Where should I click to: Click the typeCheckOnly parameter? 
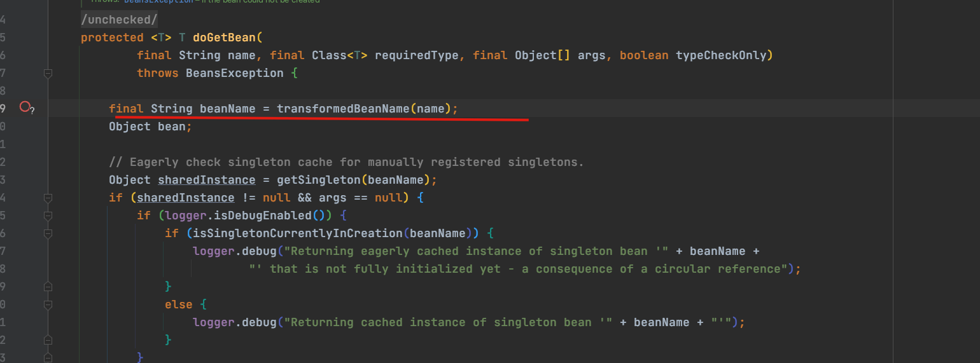[x=721, y=55]
